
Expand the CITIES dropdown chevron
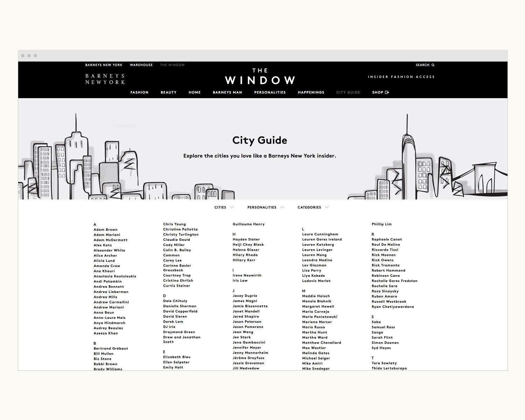(x=232, y=207)
